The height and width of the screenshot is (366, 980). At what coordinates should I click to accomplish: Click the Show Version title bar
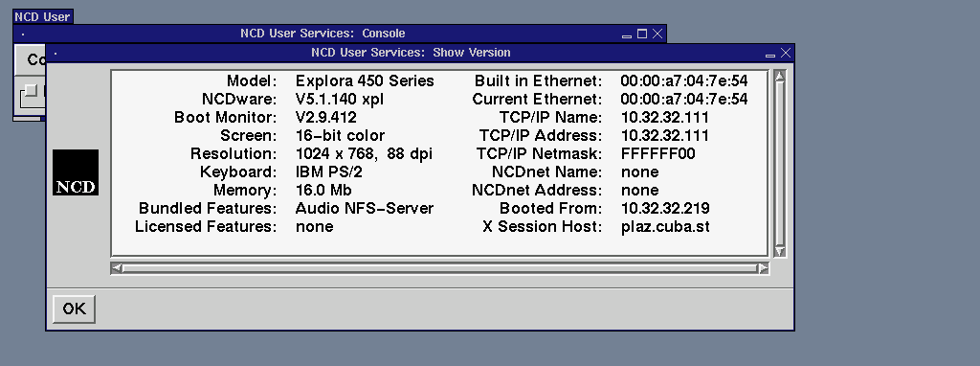tap(411, 54)
